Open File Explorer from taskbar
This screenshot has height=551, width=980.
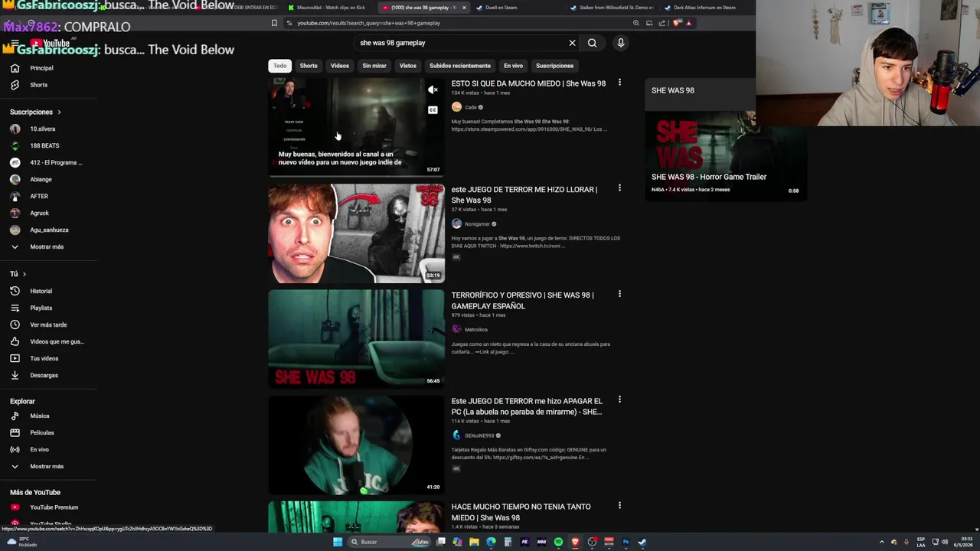(x=474, y=542)
